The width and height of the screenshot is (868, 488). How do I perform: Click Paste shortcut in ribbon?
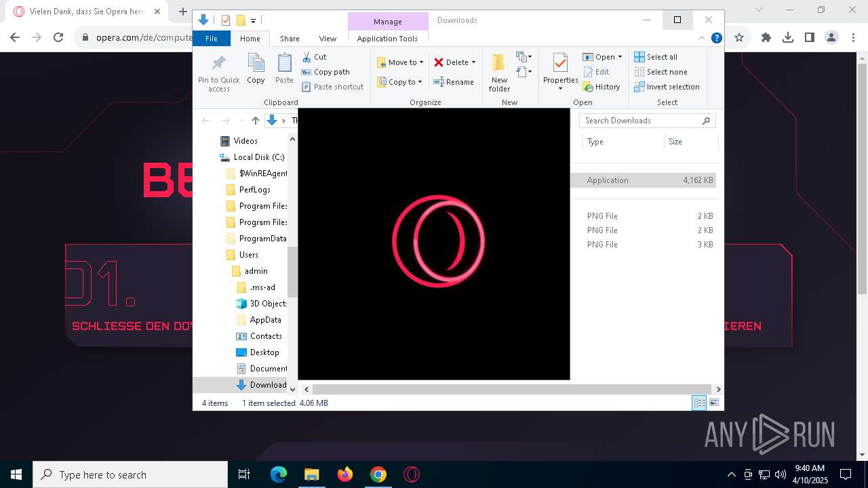point(332,87)
